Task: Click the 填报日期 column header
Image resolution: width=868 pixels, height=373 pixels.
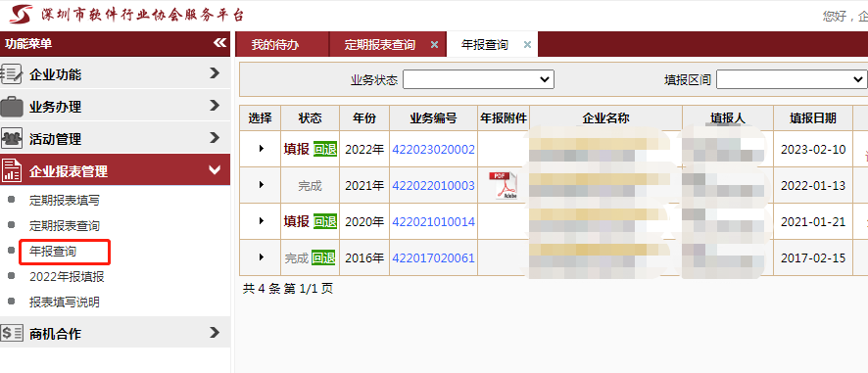Action: pos(812,117)
